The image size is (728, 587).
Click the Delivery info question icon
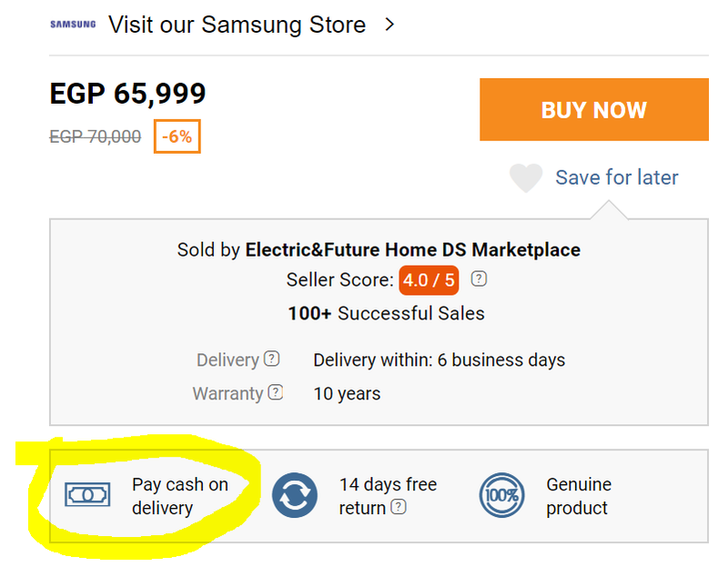tap(271, 359)
